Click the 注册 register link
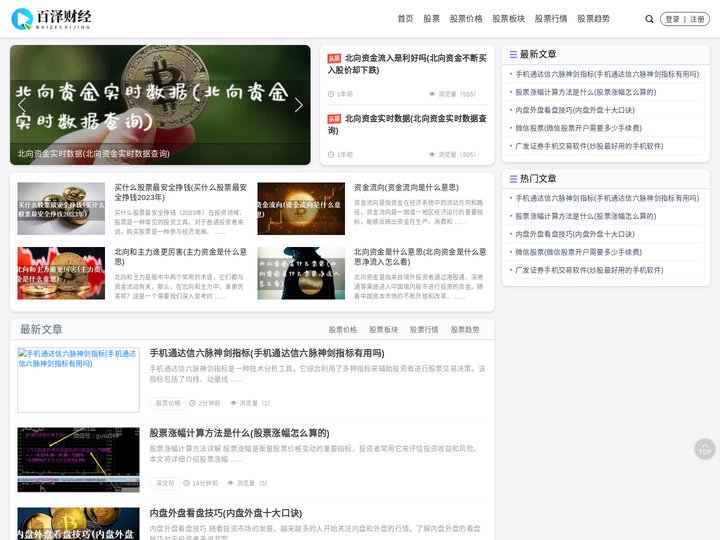The image size is (720, 540). [x=697, y=19]
